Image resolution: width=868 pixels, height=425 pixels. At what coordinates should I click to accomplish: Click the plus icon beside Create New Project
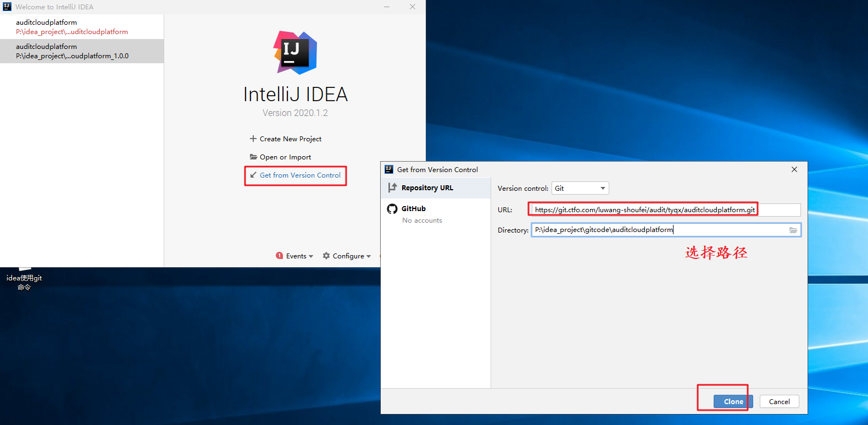253,139
